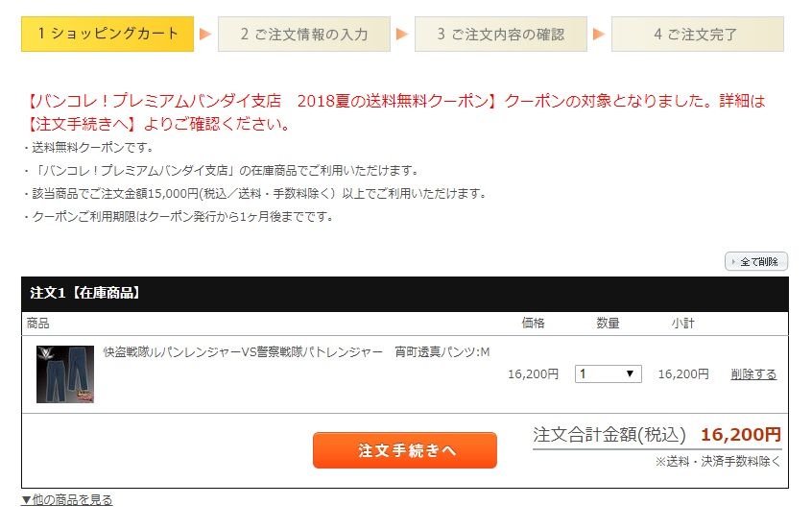Click the ご注文内容の確認 step 3 tab
The width and height of the screenshot is (812, 529).
pos(501,35)
